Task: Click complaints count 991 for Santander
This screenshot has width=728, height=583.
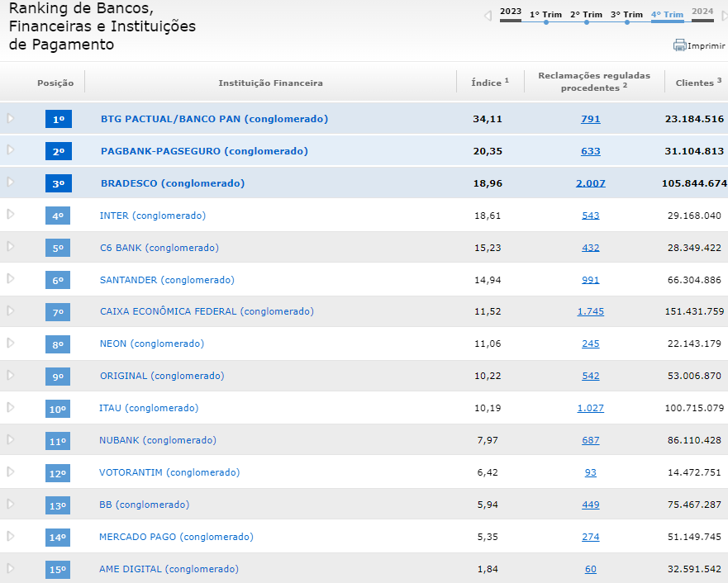Action: (x=591, y=280)
